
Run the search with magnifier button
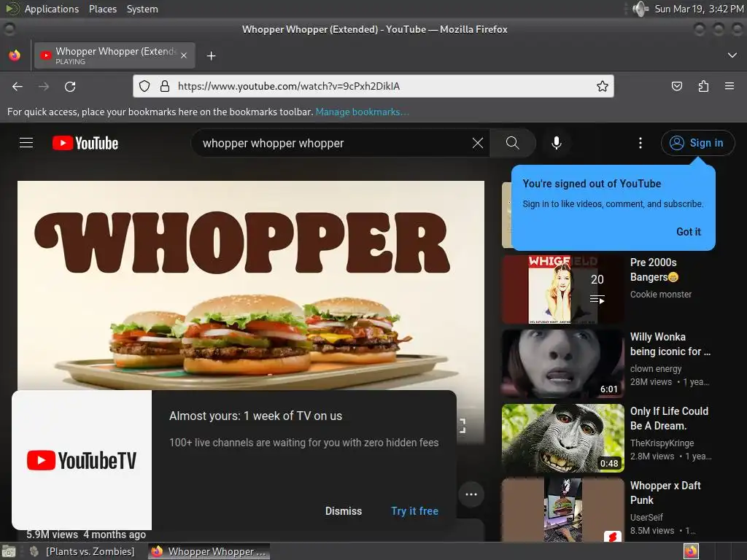click(513, 143)
